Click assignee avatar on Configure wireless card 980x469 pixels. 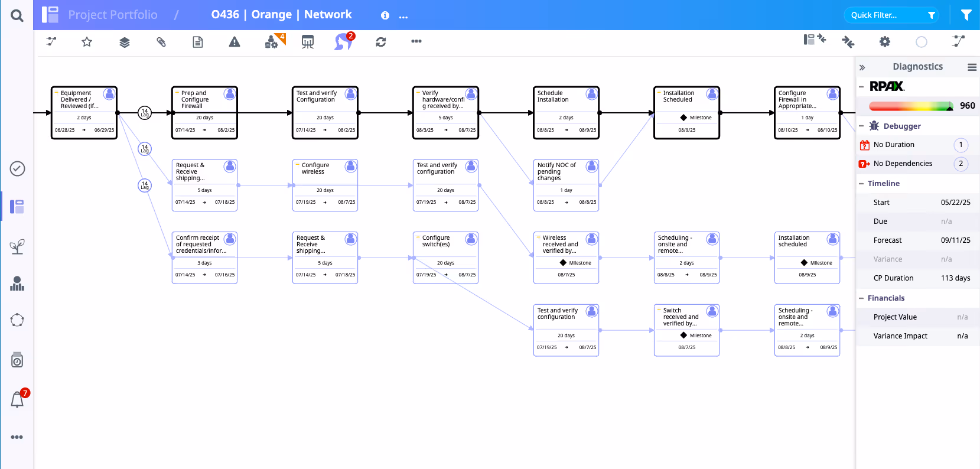point(351,166)
